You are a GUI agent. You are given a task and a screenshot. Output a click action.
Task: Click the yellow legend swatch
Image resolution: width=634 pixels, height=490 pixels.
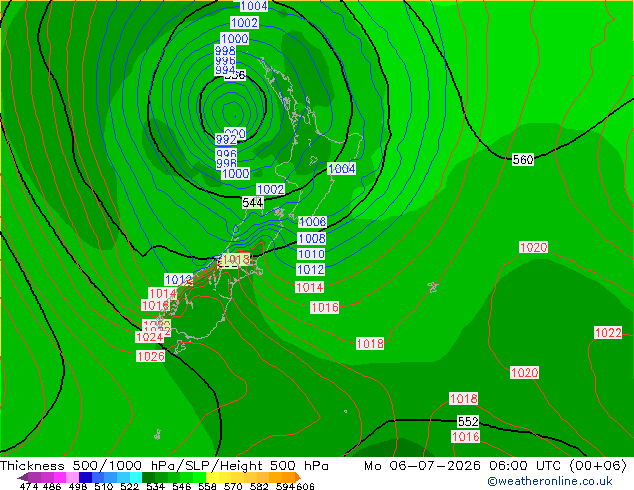[x=212, y=477]
